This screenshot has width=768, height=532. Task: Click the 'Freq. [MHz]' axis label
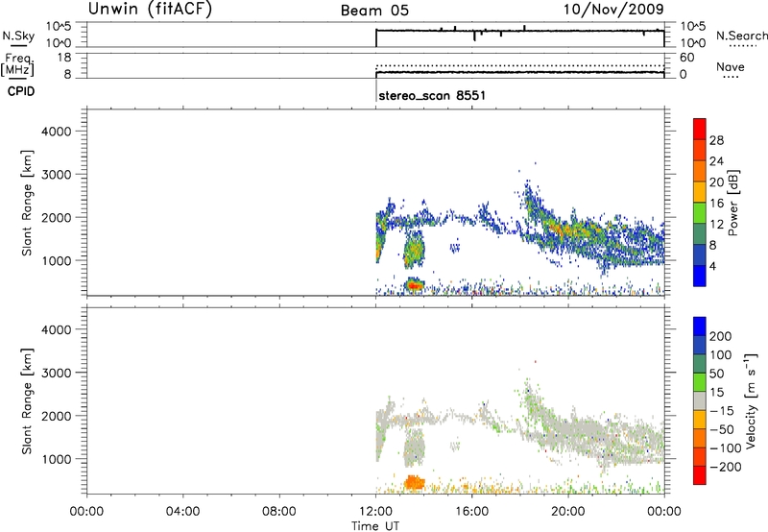[x=18, y=64]
